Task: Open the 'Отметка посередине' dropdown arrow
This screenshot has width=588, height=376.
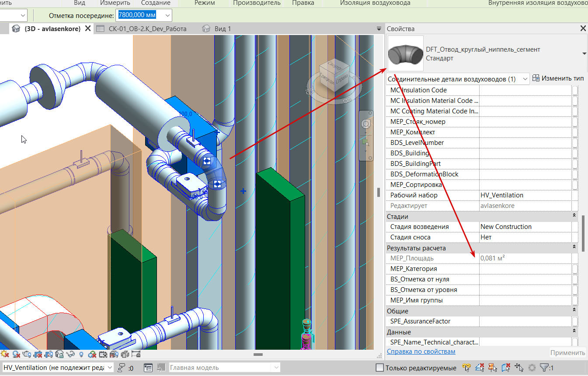Action: (167, 15)
